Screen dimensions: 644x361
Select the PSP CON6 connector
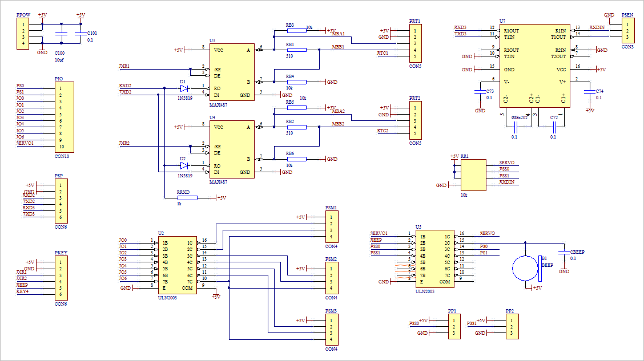click(x=61, y=201)
